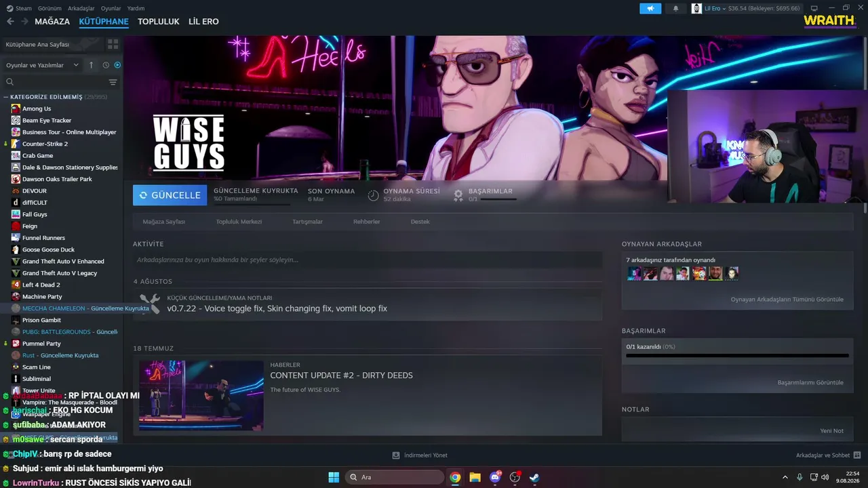Click the activity comment input field
The height and width of the screenshot is (488, 868).
[x=368, y=260]
